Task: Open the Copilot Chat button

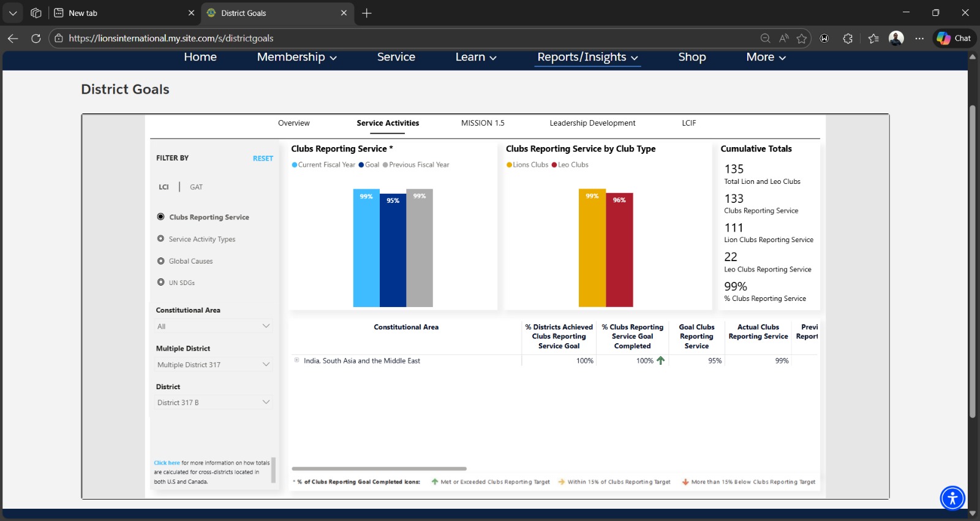Action: click(954, 38)
